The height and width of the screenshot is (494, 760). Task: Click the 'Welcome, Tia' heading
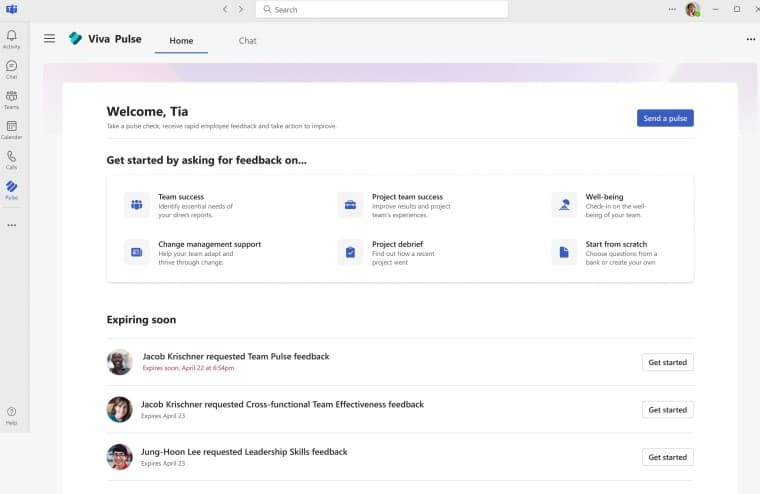pyautogui.click(x=147, y=112)
